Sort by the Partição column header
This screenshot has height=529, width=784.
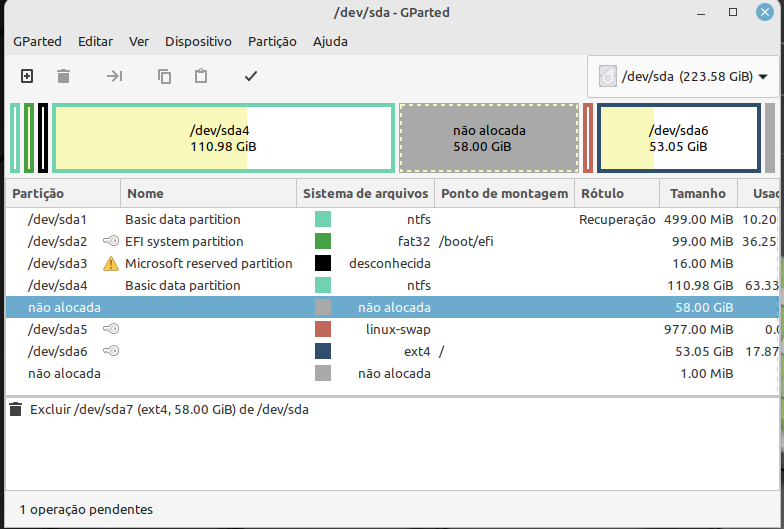point(63,194)
